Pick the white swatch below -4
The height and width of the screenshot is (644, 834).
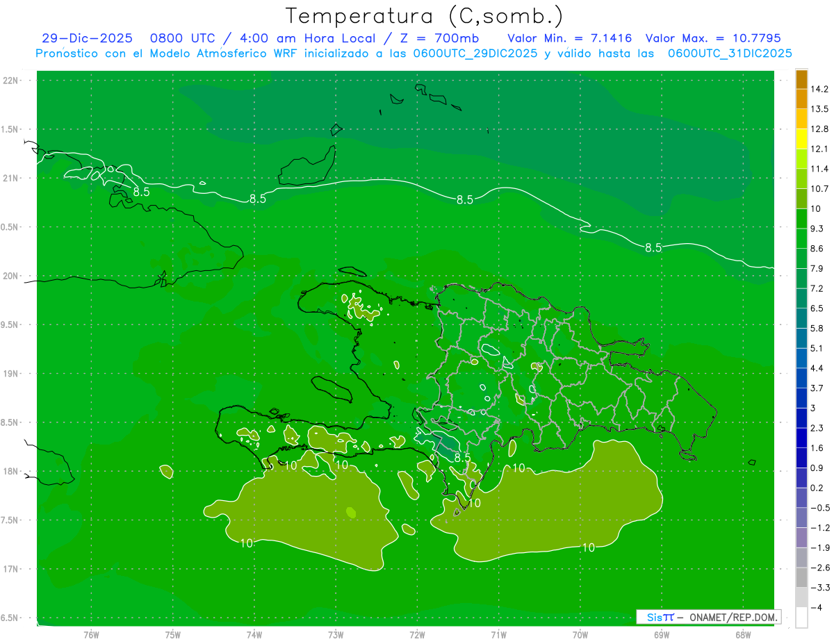tap(801, 618)
